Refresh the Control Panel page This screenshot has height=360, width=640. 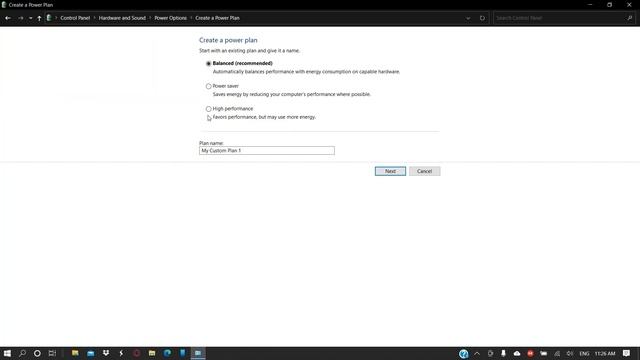click(482, 18)
